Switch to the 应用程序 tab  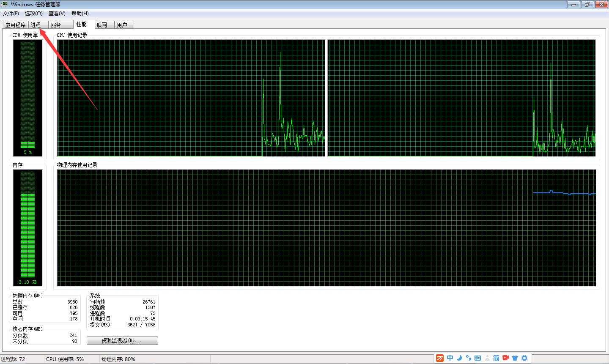[16, 25]
